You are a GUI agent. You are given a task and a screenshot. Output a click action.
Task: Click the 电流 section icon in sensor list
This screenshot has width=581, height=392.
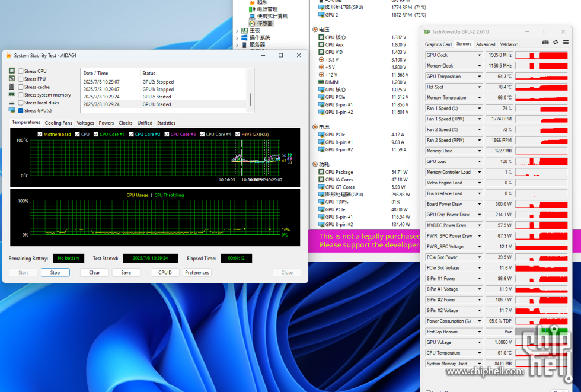[x=315, y=127]
